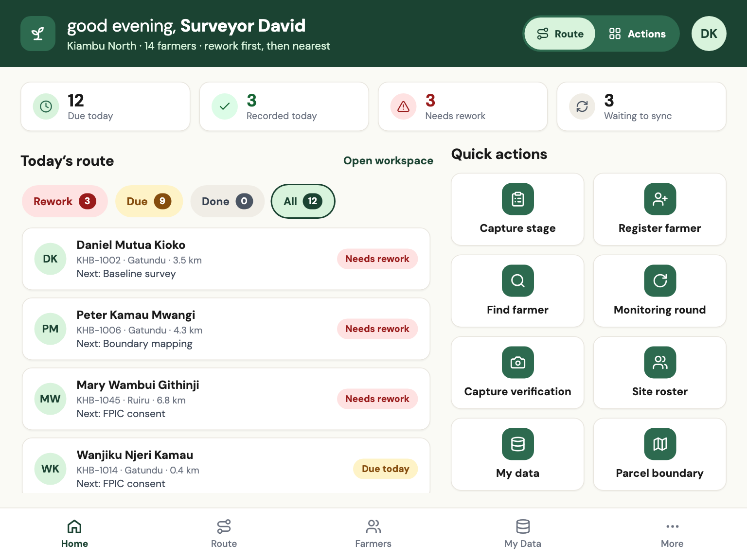Tap the Parcel boundary quick action label
Viewport: 747px width, 560px height.
[x=660, y=473]
